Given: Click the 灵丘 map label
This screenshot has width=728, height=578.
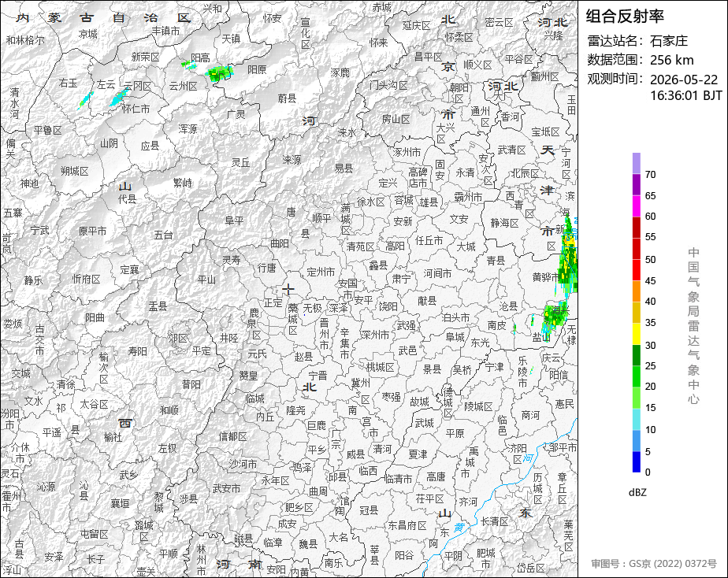Looking at the screenshot, I should pyautogui.click(x=240, y=162).
